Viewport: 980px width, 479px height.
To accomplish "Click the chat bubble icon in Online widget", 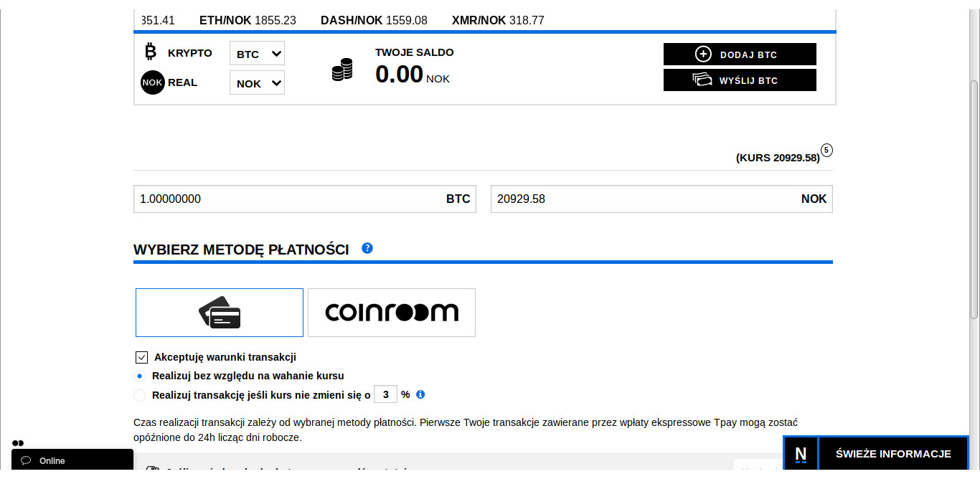I will point(26,460).
